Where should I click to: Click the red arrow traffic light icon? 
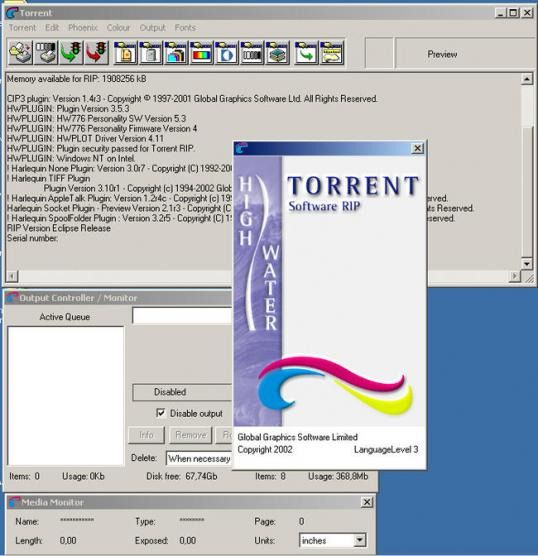pyautogui.click(x=96, y=52)
